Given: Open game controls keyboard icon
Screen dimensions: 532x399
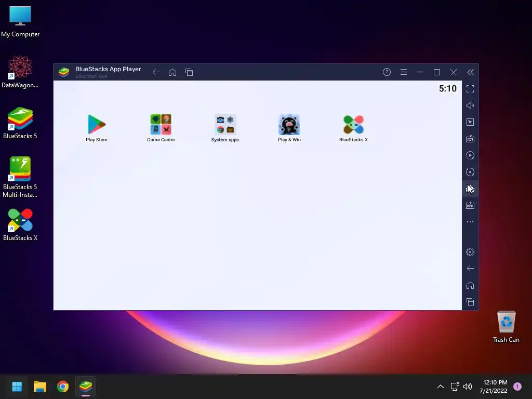Looking at the screenshot, I should (470, 139).
